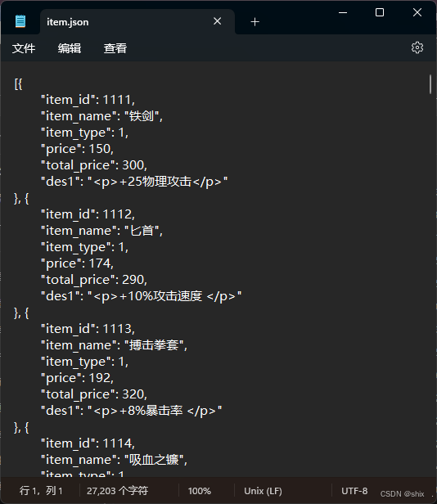Close the item.json tab
This screenshot has width=437, height=504.
tap(218, 21)
